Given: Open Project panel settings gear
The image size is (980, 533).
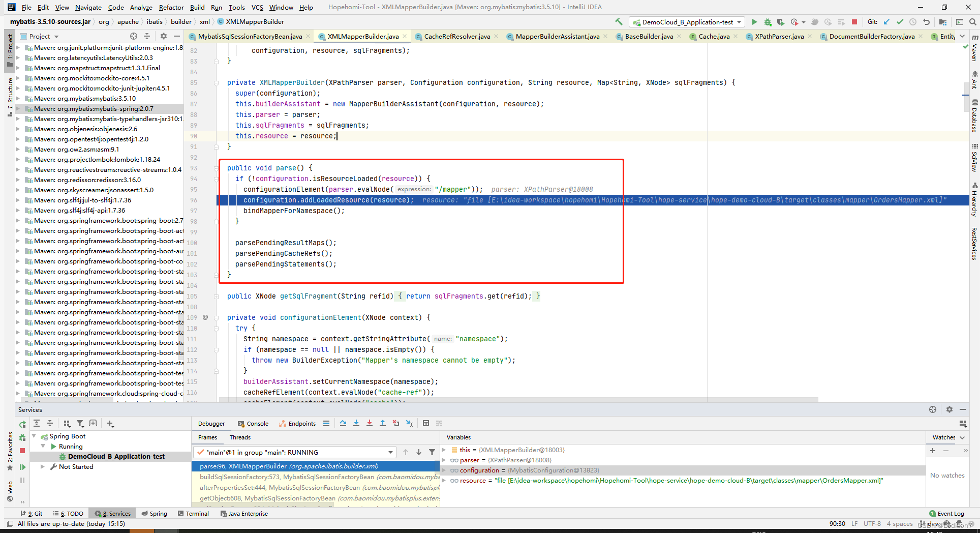Looking at the screenshot, I should [163, 36].
